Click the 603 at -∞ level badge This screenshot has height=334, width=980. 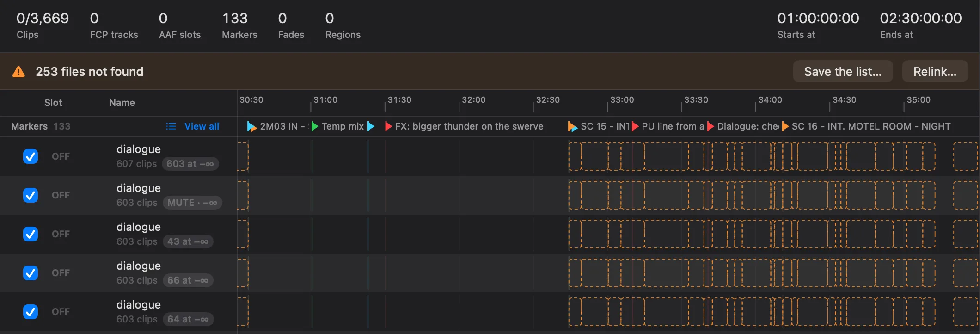point(190,164)
